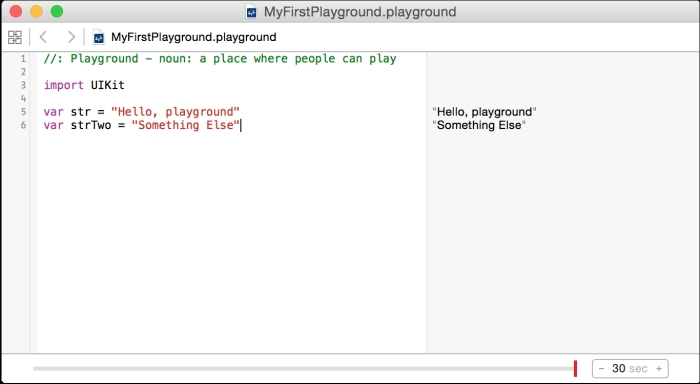Click the comment on line 1
This screenshot has width=700, height=384.
coord(220,59)
